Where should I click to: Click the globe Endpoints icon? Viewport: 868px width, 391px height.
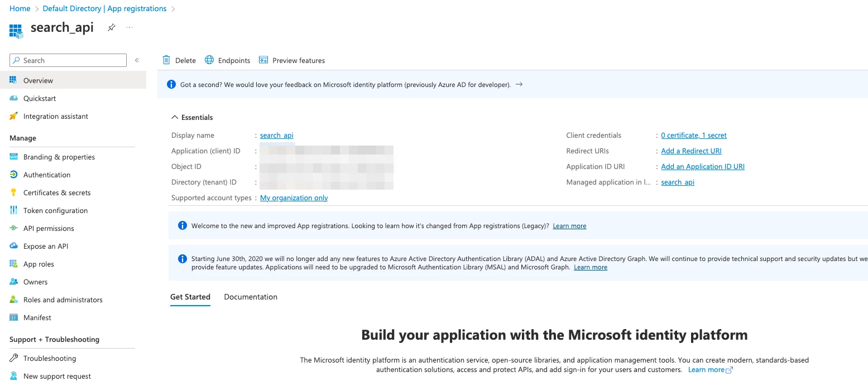pos(209,60)
